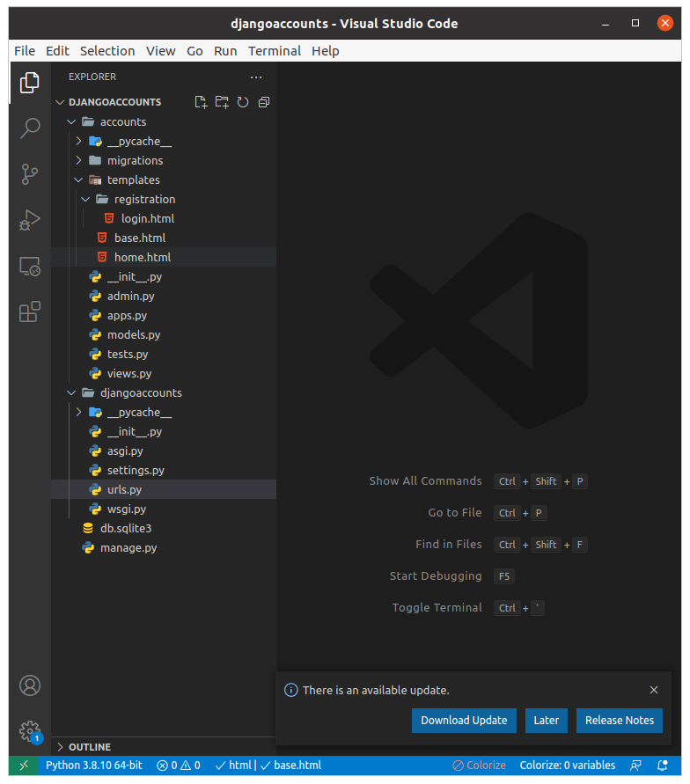
Task: Open the Source Control view
Action: coord(30,174)
